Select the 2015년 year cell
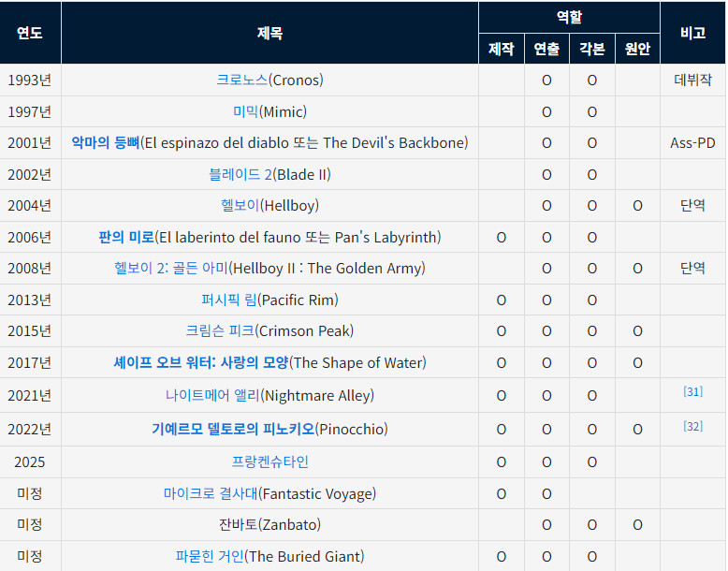728x571 pixels. 30,330
